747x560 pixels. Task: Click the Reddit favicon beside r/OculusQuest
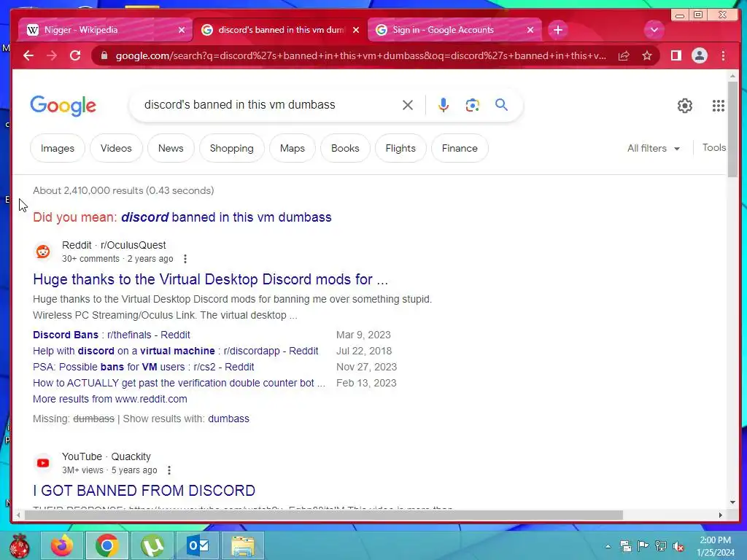43,252
